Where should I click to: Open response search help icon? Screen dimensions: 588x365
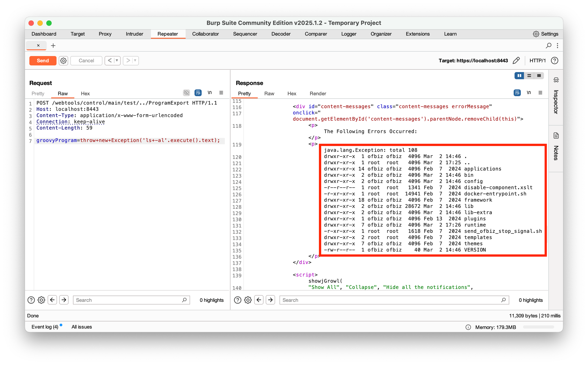pyautogui.click(x=238, y=300)
